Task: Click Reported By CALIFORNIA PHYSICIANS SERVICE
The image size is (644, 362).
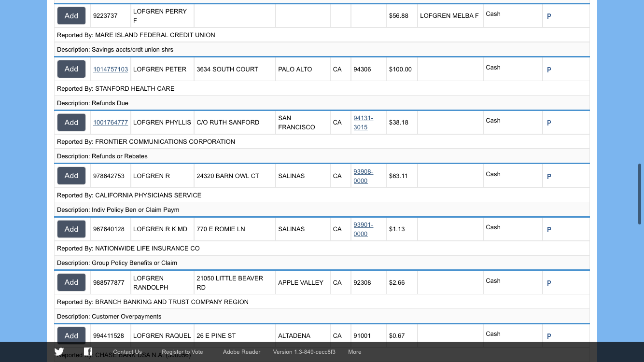Action: (x=129, y=195)
